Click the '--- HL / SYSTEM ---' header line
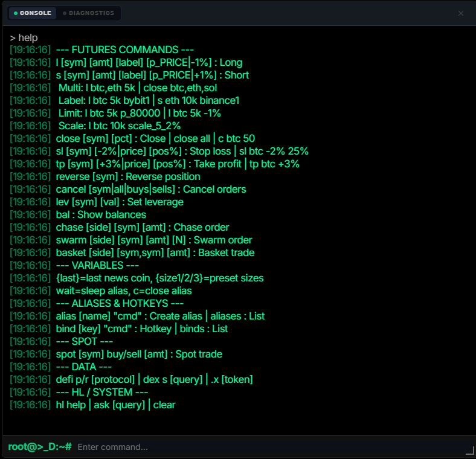Image resolution: width=476 pixels, height=459 pixels. (79, 392)
